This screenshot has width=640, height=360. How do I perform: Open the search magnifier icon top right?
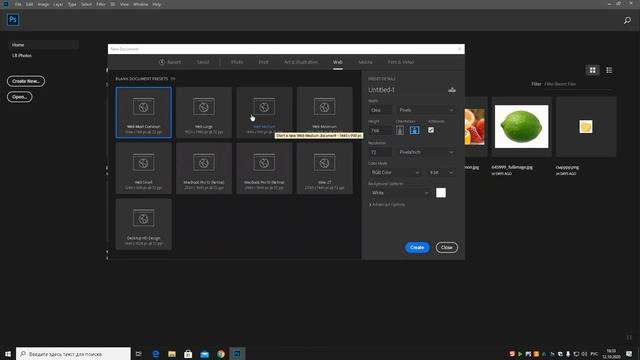[x=627, y=20]
